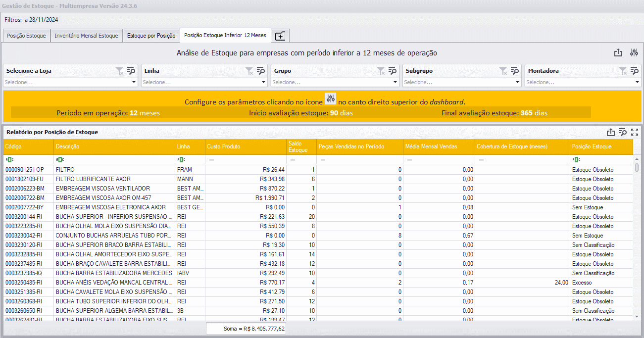This screenshot has height=338, width=644.
Task: Select Posição Estoque Inferior 12 Meses tab
Action: [x=225, y=35]
